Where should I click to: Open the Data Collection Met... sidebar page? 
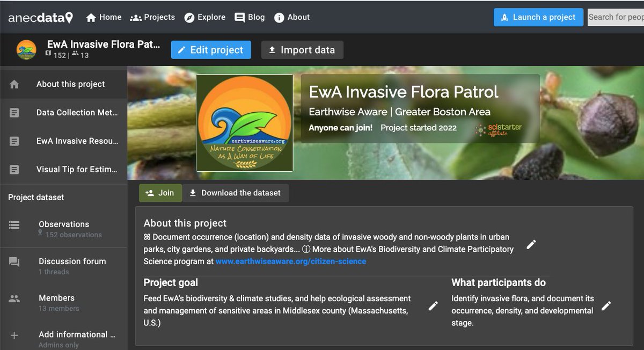63,113
